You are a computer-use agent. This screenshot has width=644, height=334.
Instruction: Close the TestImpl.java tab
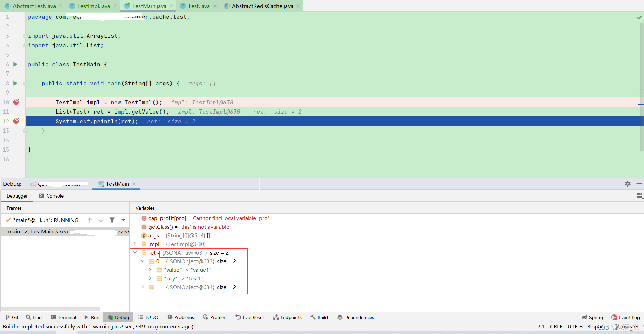click(115, 6)
